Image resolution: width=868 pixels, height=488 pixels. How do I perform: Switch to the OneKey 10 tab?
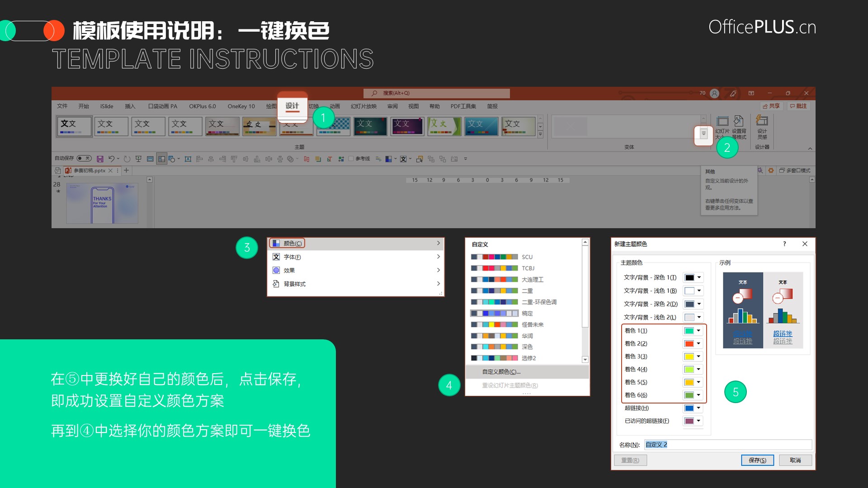(241, 106)
